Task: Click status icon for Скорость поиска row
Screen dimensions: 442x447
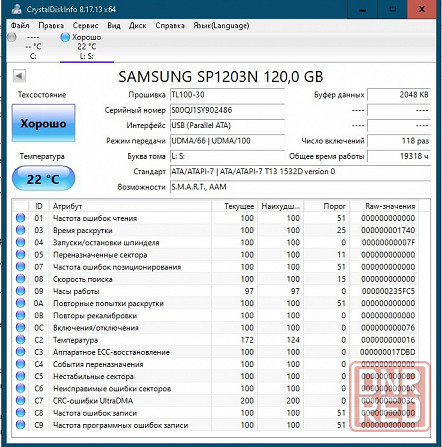Action: (21, 279)
